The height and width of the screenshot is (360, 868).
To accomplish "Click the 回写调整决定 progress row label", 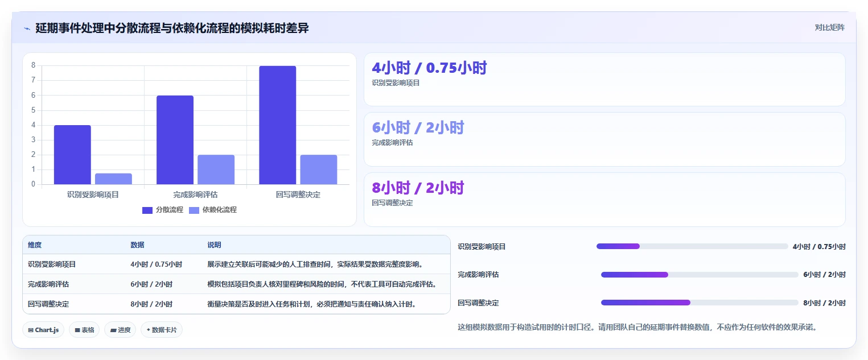I will click(478, 303).
